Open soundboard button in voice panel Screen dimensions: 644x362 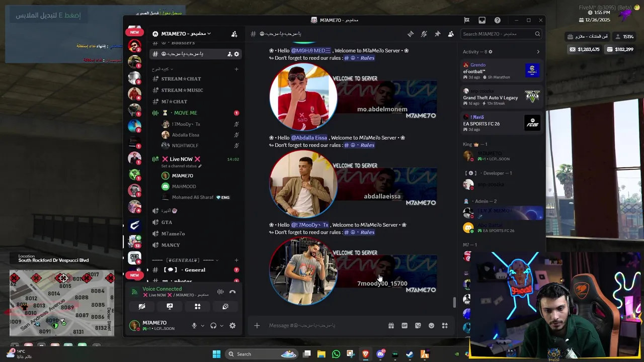(225, 306)
